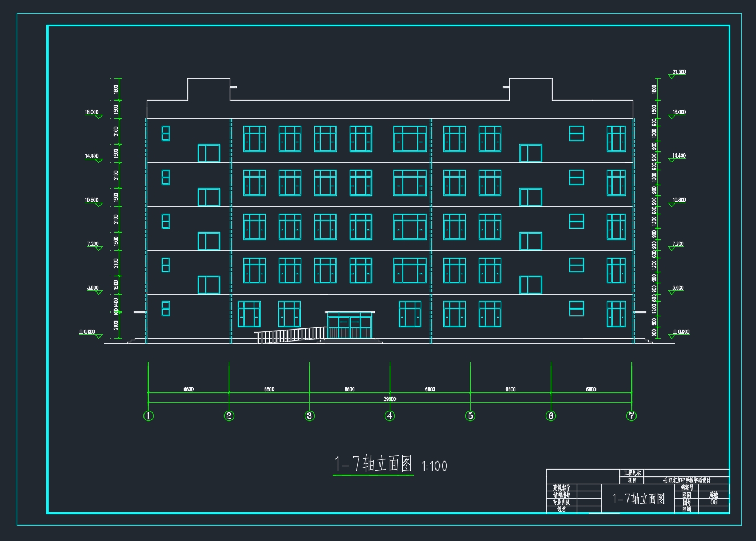756x541 pixels.
Task: Click the 1:100 scale text
Action: [434, 467]
